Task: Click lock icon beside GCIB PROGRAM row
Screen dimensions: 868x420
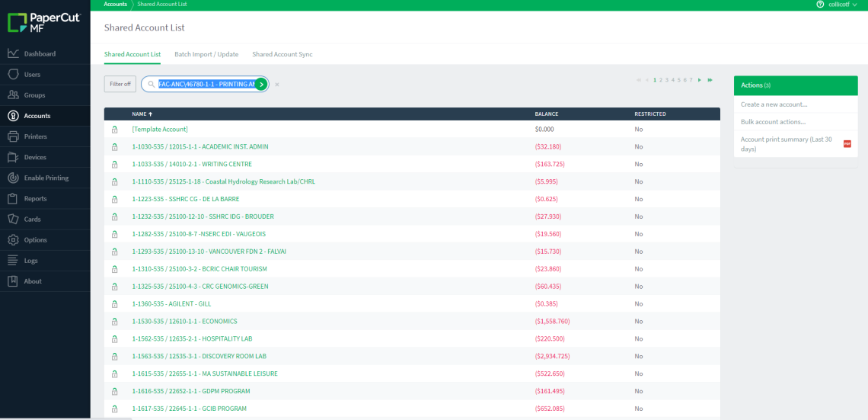Action: (x=114, y=409)
